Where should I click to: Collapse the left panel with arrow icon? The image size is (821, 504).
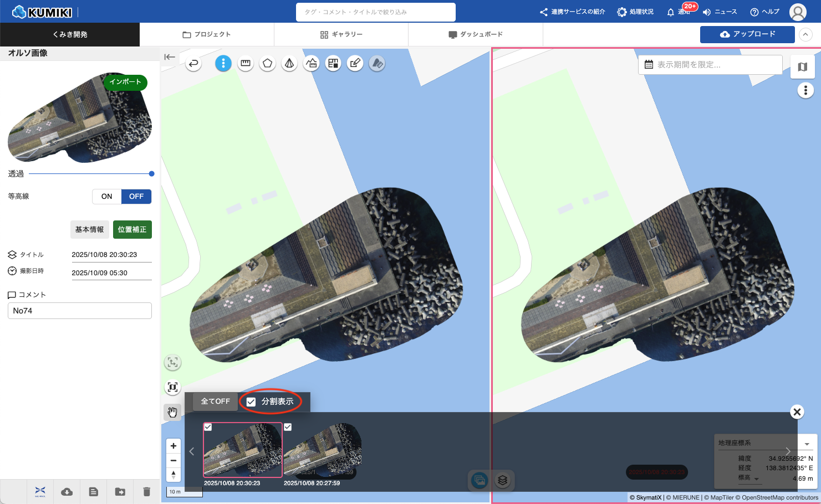[x=170, y=57]
